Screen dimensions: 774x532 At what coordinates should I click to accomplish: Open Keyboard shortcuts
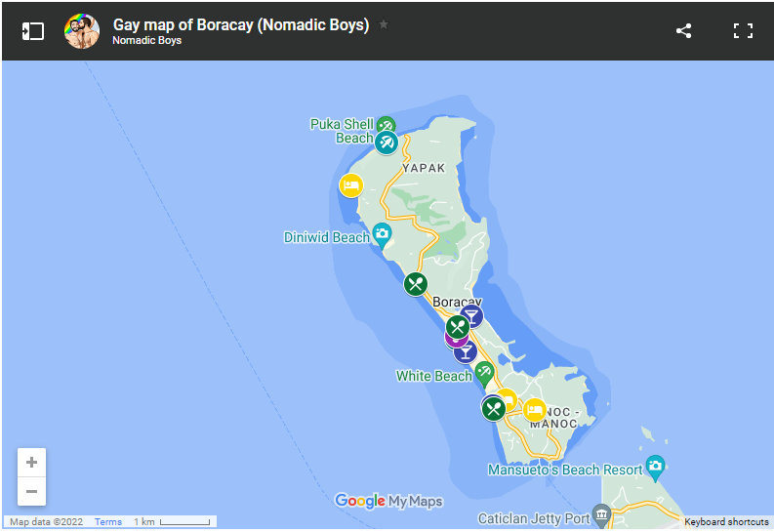pos(726,521)
